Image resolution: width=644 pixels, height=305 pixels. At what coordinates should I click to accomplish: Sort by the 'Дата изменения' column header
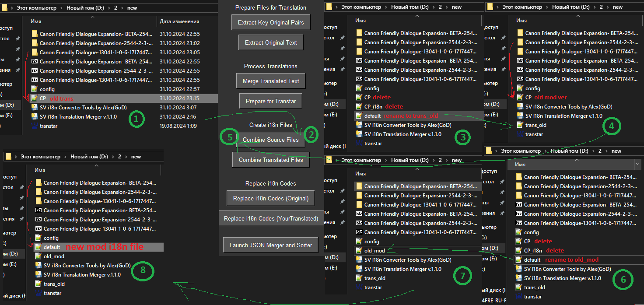[179, 21]
